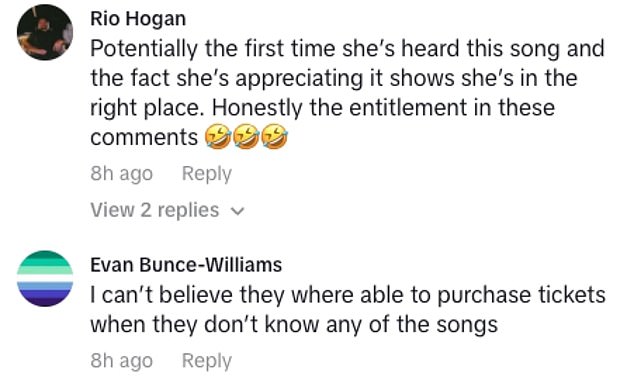Click the phrase 'right place.' in Rio's comment
Viewport: 634px width, 380px height.
147,108
